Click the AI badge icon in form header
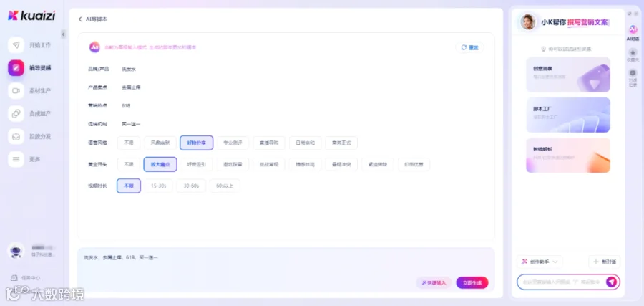Screen dimensions: 644x306 (95, 47)
